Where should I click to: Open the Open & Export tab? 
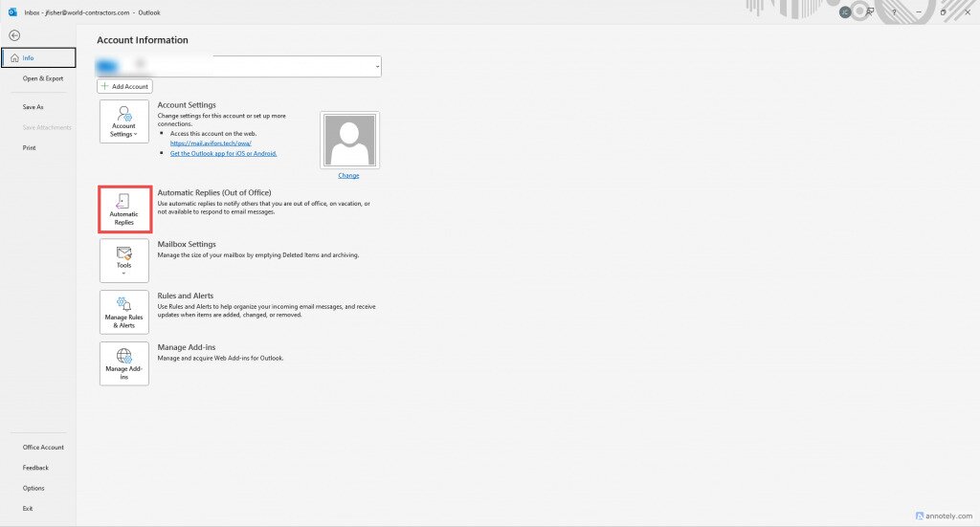[x=42, y=78]
